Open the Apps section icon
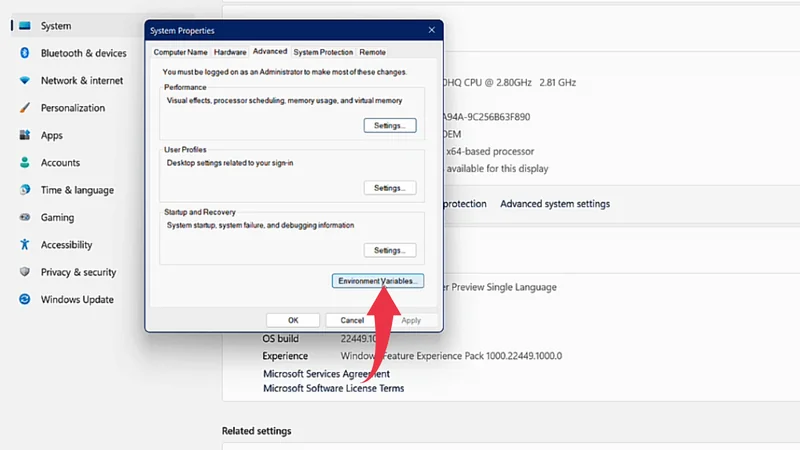 pyautogui.click(x=24, y=135)
